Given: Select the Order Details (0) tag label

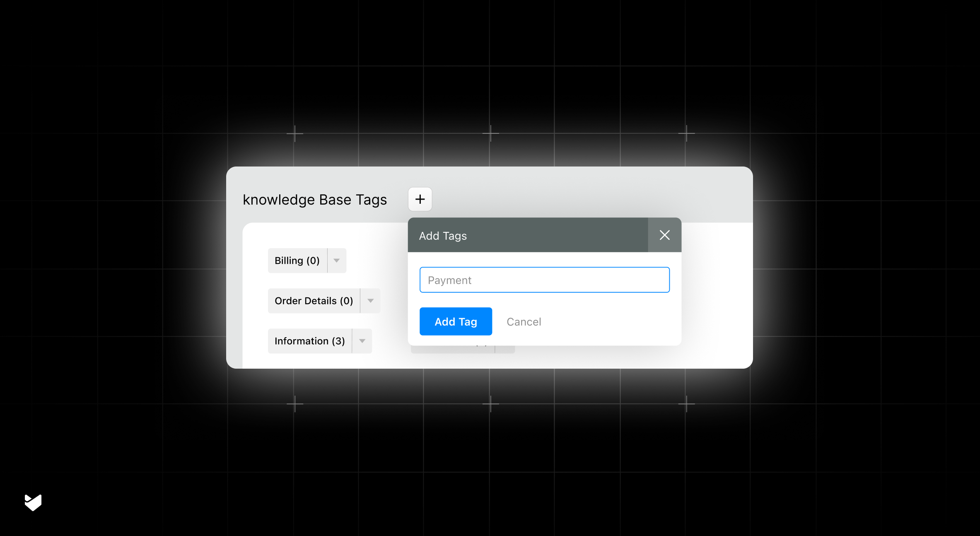Looking at the screenshot, I should tap(314, 301).
